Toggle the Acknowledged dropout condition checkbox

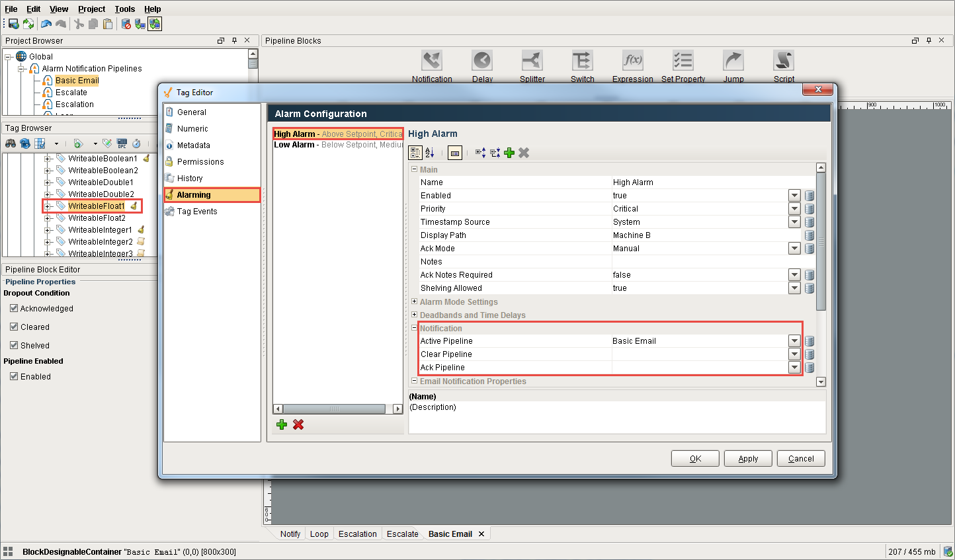click(x=14, y=308)
